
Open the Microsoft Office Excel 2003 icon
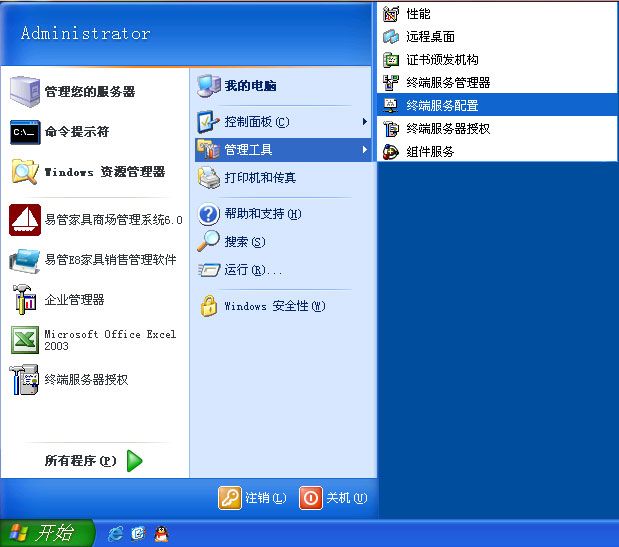[x=25, y=339]
